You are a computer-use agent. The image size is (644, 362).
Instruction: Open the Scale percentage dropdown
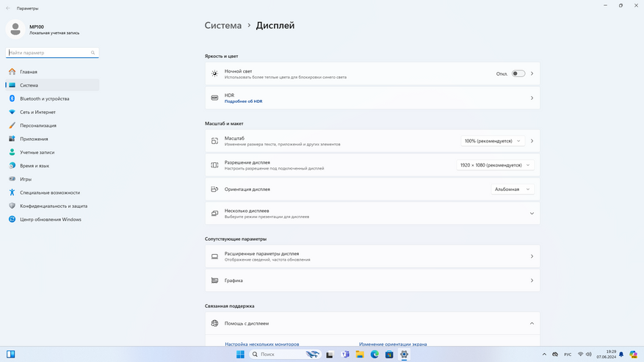pyautogui.click(x=493, y=141)
